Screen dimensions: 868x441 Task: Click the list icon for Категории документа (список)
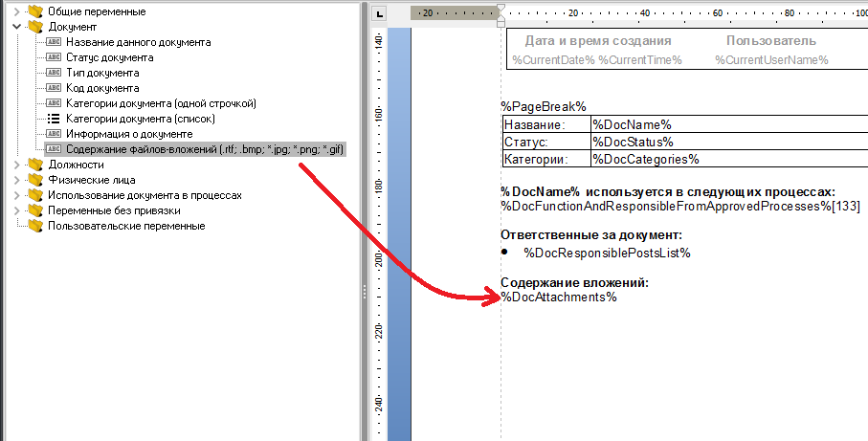coord(53,119)
